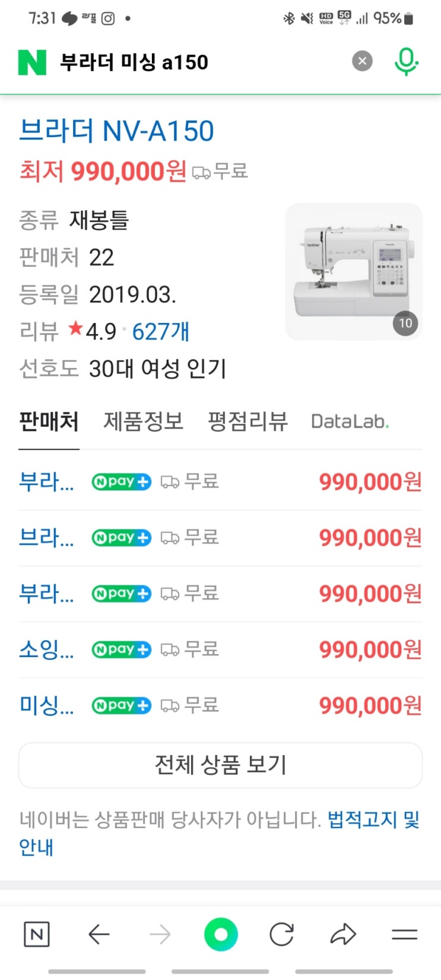Open the hamburger menu icon
Screen dimensions: 441x980
coord(404,935)
